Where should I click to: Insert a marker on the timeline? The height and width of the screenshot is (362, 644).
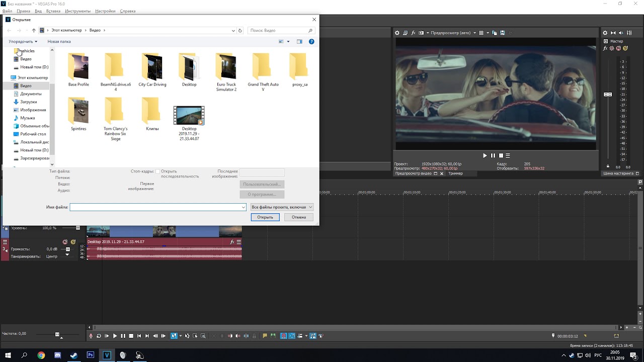[265, 336]
